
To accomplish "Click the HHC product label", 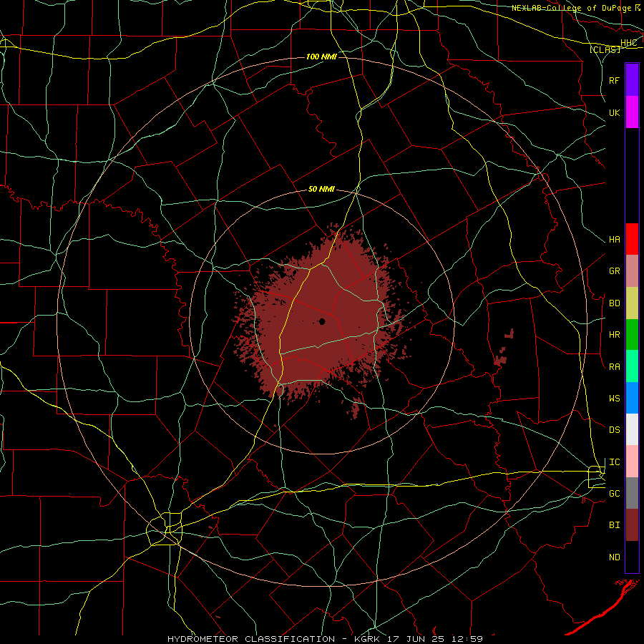I will pos(628,43).
